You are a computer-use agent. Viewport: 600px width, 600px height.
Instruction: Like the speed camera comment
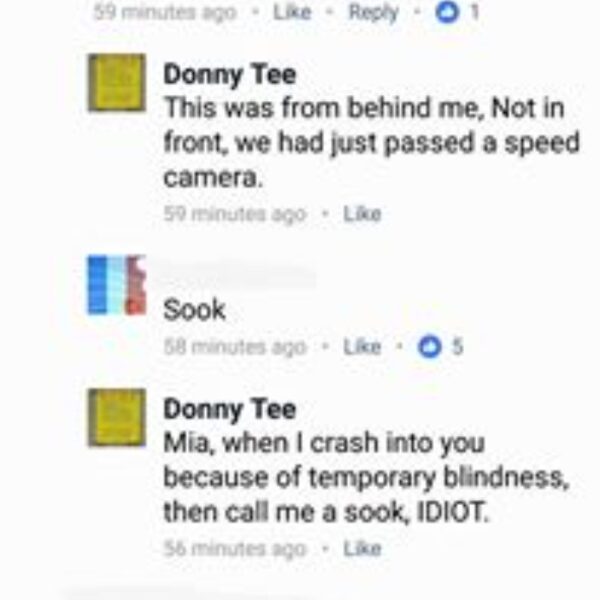click(x=362, y=214)
